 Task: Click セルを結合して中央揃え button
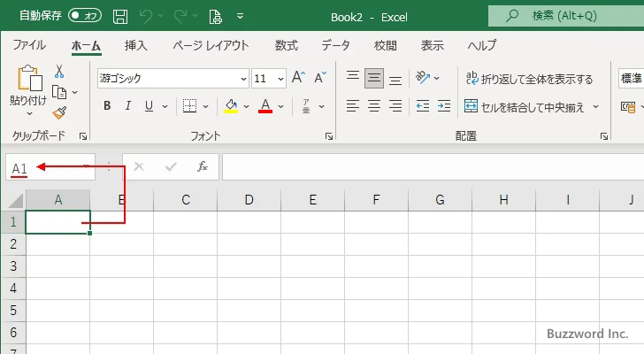click(x=525, y=107)
